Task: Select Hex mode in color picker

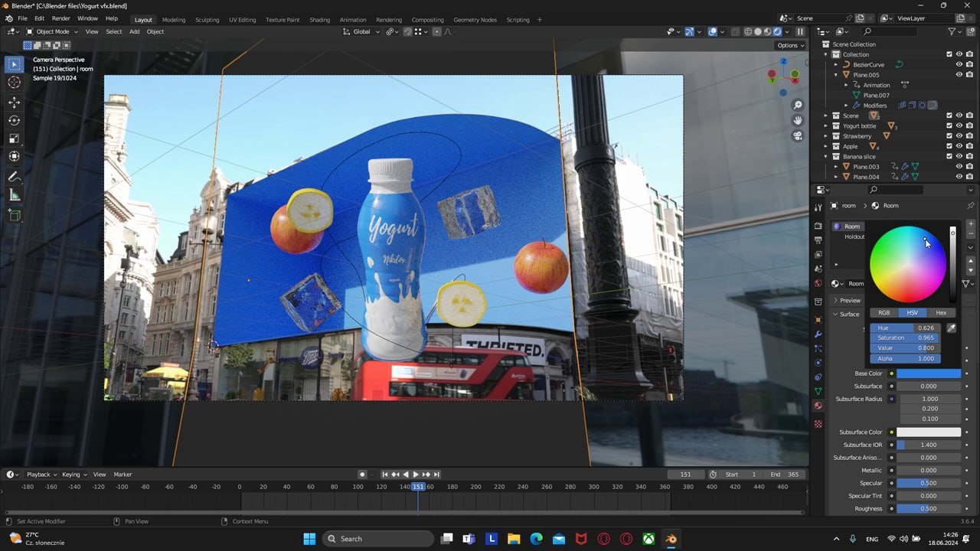Action: pyautogui.click(x=941, y=313)
